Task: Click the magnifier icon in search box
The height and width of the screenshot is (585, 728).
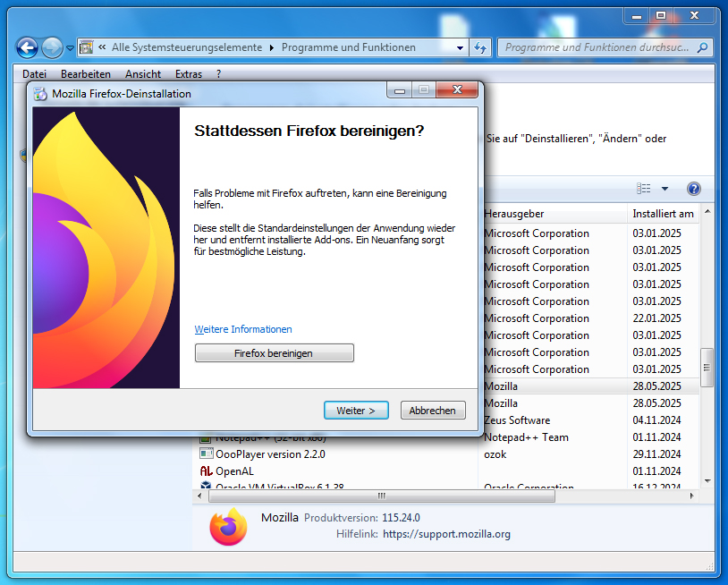Action: [x=702, y=47]
